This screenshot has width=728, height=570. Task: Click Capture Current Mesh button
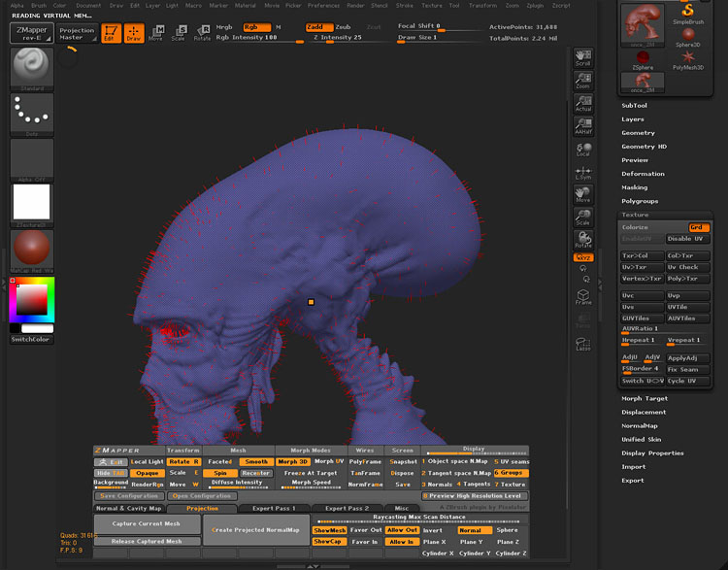coord(147,523)
